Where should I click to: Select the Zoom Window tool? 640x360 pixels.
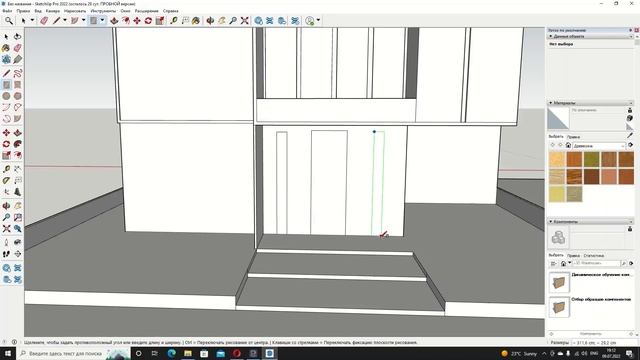click(x=18, y=218)
